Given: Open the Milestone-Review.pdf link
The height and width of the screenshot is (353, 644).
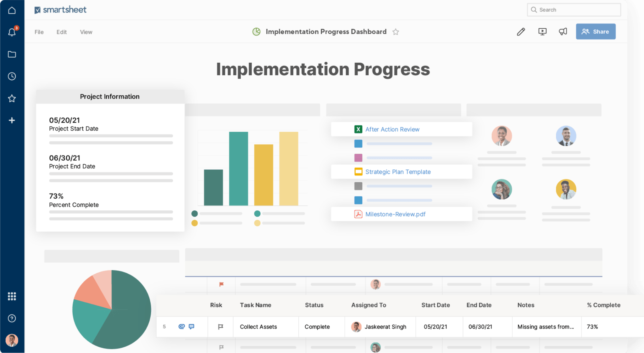Looking at the screenshot, I should tap(395, 214).
